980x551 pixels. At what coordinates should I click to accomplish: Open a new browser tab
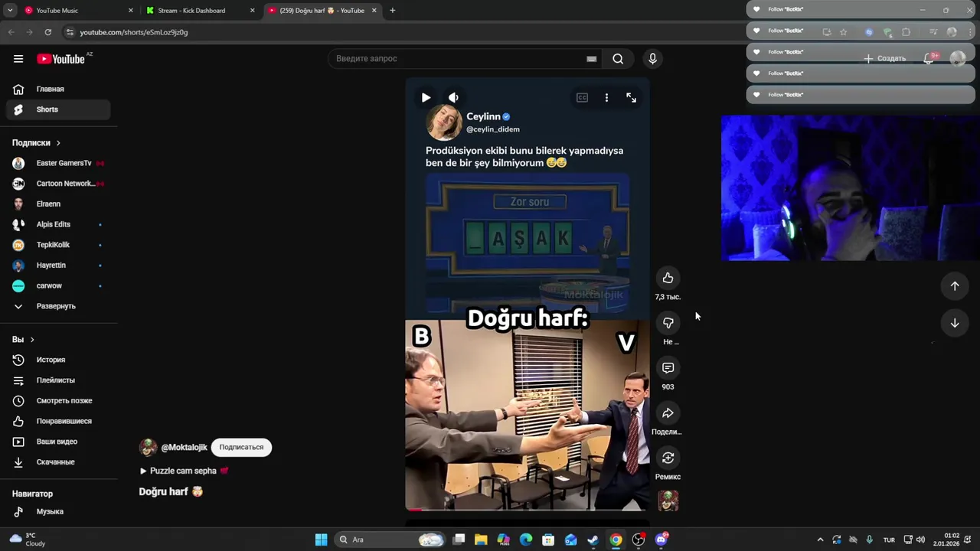point(392,11)
